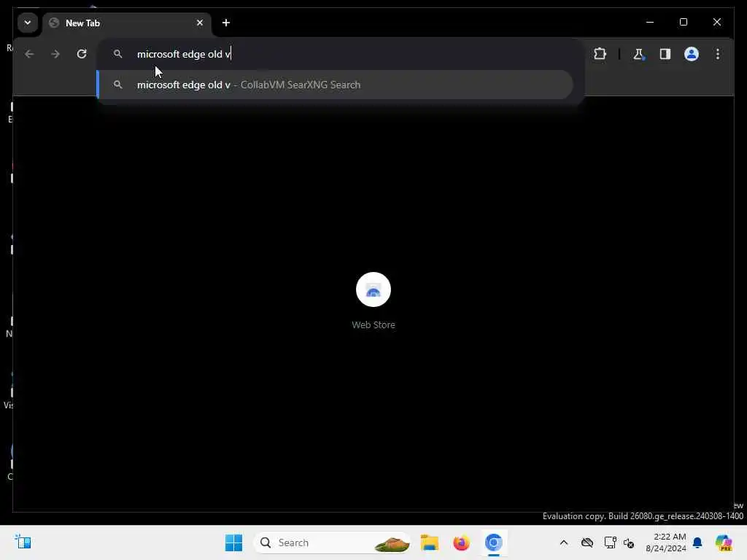Viewport: 747px width, 560px height.
Task: Close the Chrome window
Action: click(716, 22)
